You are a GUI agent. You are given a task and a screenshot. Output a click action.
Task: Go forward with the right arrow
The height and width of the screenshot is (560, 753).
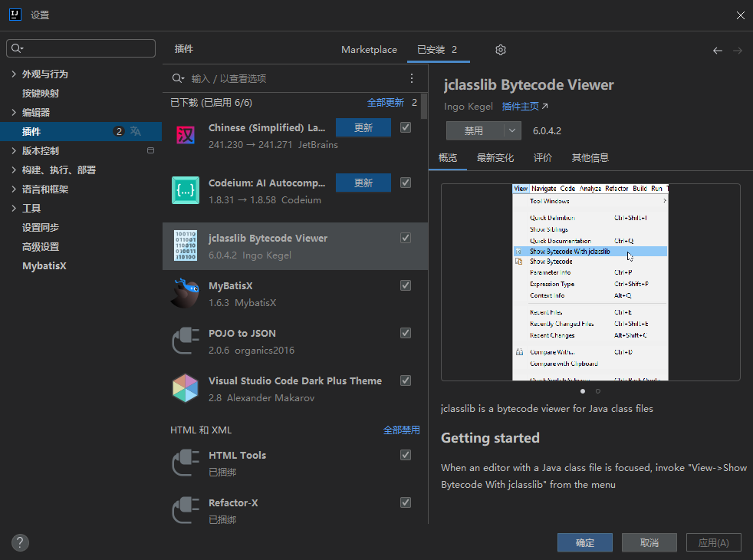point(738,51)
